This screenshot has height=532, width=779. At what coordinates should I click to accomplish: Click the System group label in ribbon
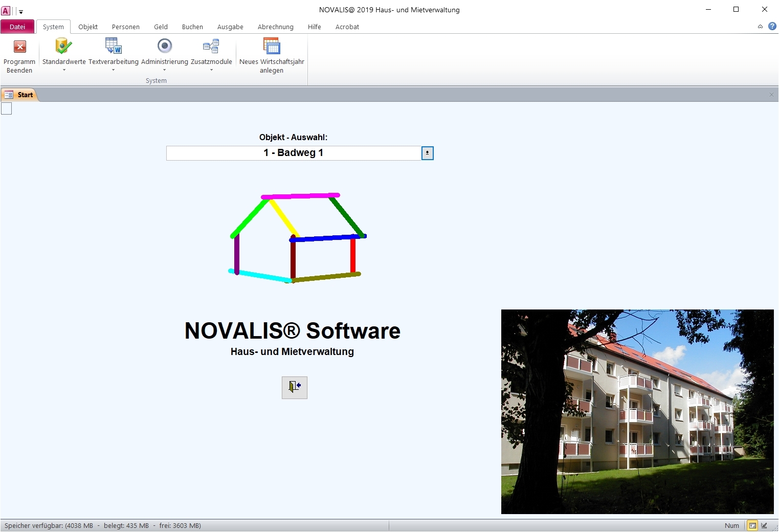click(x=156, y=80)
